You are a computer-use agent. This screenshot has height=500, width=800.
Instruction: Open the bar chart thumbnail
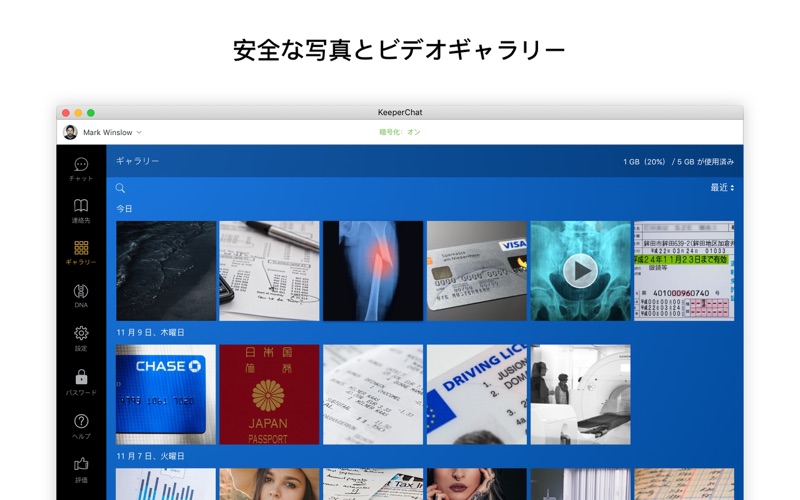tap(166, 484)
